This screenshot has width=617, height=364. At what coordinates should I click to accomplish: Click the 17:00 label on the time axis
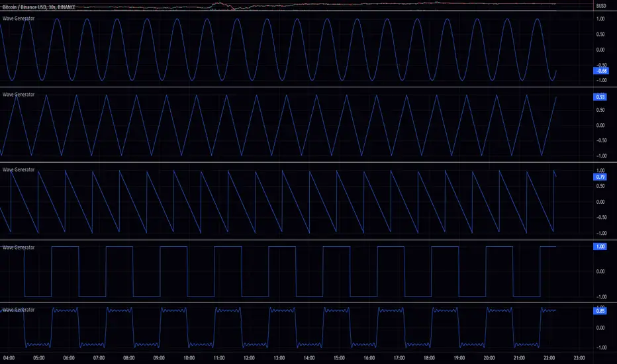tap(399, 358)
